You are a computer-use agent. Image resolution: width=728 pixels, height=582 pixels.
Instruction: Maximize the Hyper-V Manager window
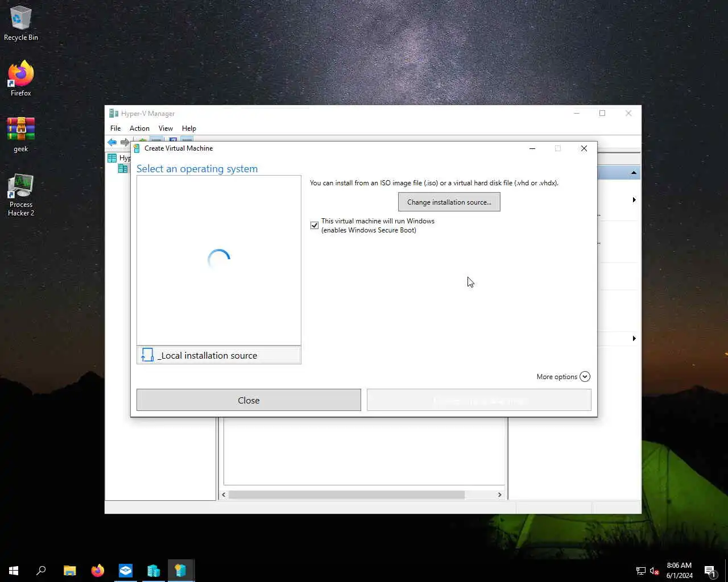pyautogui.click(x=602, y=113)
